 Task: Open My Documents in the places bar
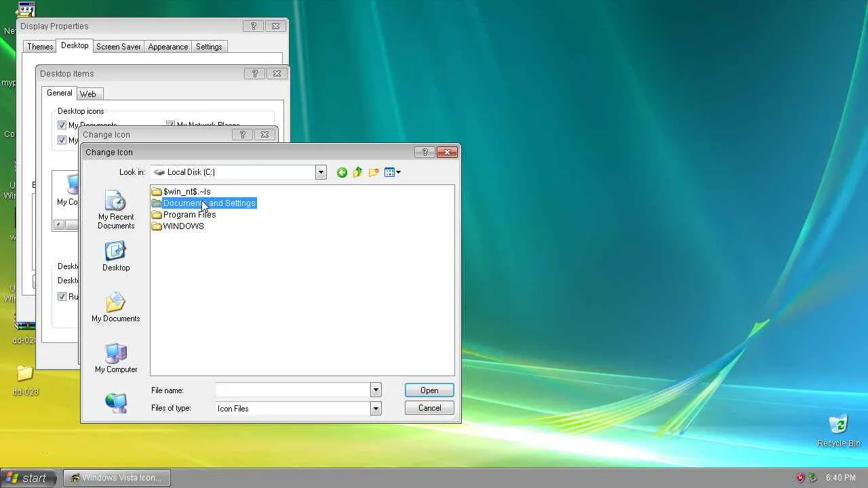click(116, 307)
